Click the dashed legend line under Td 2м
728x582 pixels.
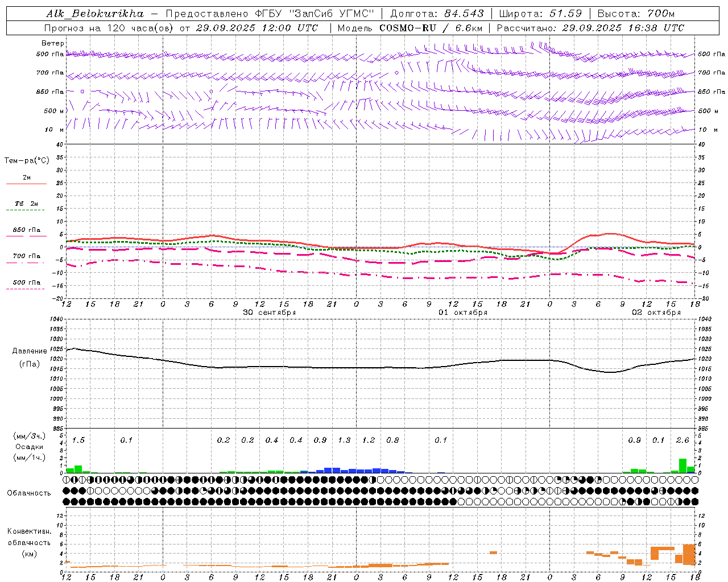pyautogui.click(x=25, y=210)
